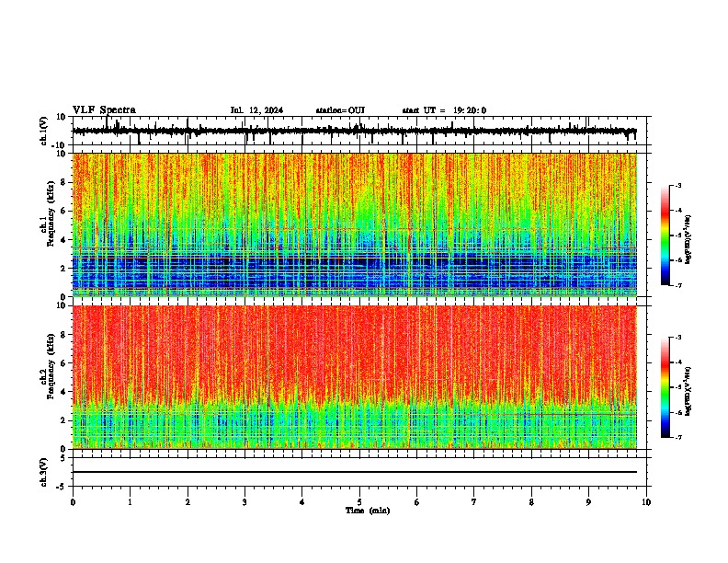Click the time axis tick label "0"
This screenshot has width=728, height=563.
pos(73,502)
